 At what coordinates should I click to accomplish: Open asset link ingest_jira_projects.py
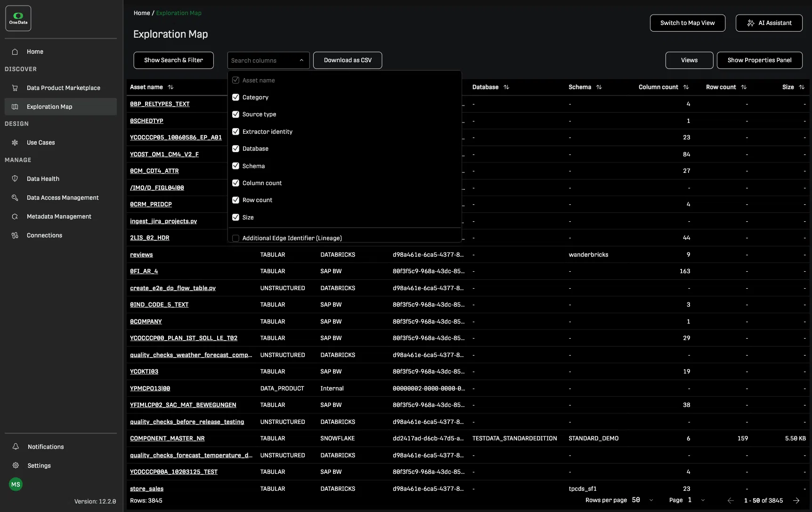[x=163, y=221]
